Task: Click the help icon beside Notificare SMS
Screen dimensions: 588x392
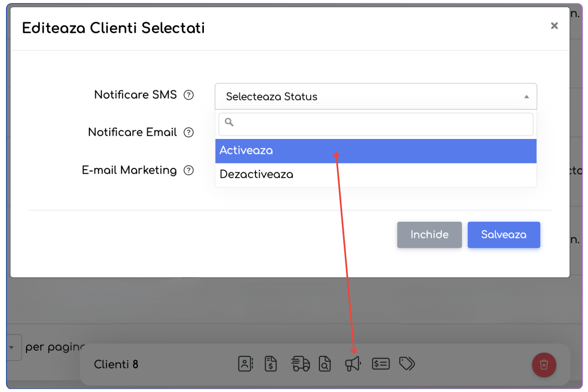Action: [x=188, y=95]
